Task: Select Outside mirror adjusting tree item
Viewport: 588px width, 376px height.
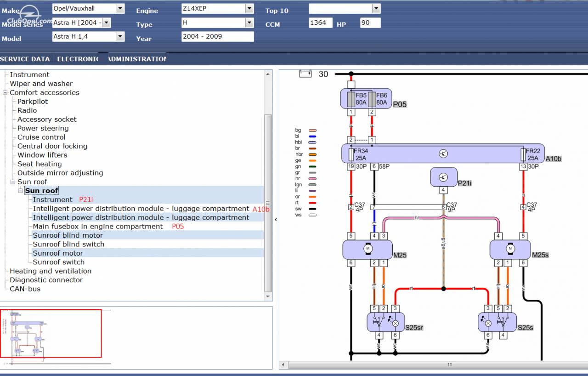Action: click(60, 173)
